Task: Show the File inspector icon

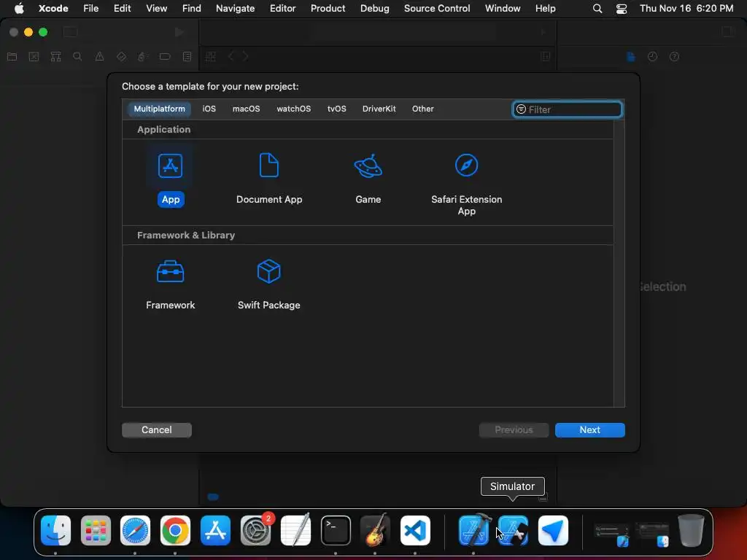Action: click(x=631, y=57)
